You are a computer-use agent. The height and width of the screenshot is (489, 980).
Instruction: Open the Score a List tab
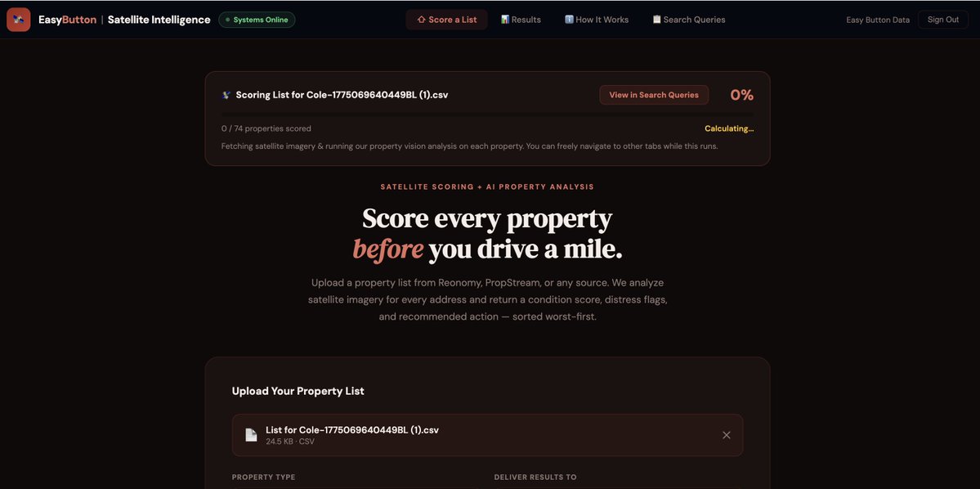[x=446, y=20]
